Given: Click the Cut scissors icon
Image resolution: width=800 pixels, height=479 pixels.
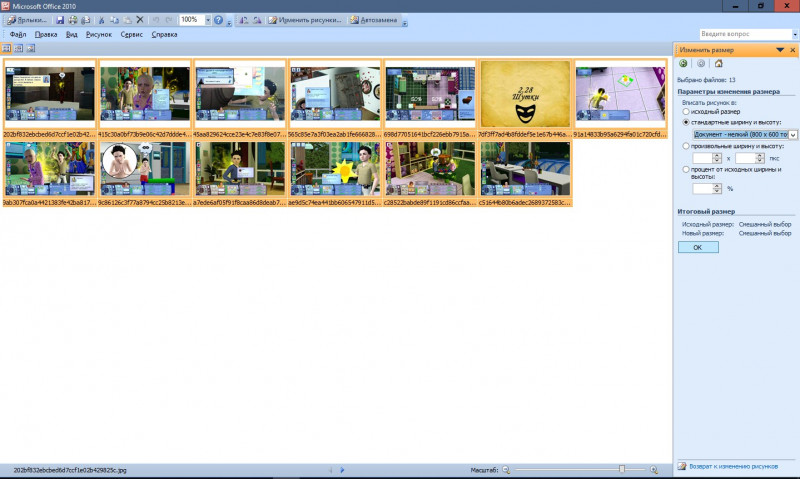Looking at the screenshot, I should click(x=102, y=20).
